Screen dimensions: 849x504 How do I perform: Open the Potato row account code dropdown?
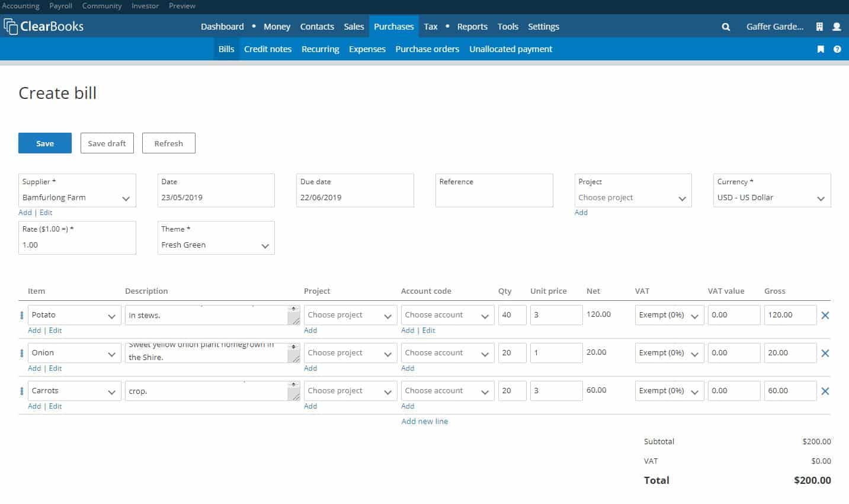tap(447, 315)
